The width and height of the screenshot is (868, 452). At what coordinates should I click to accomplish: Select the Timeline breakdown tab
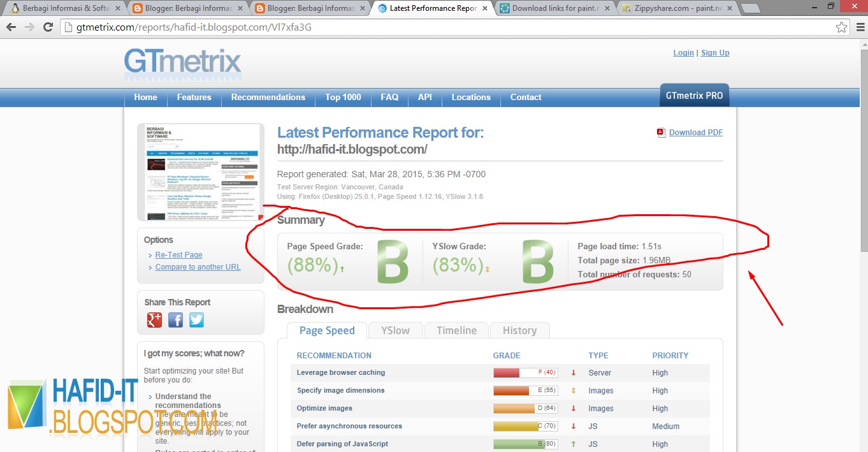[x=456, y=330]
